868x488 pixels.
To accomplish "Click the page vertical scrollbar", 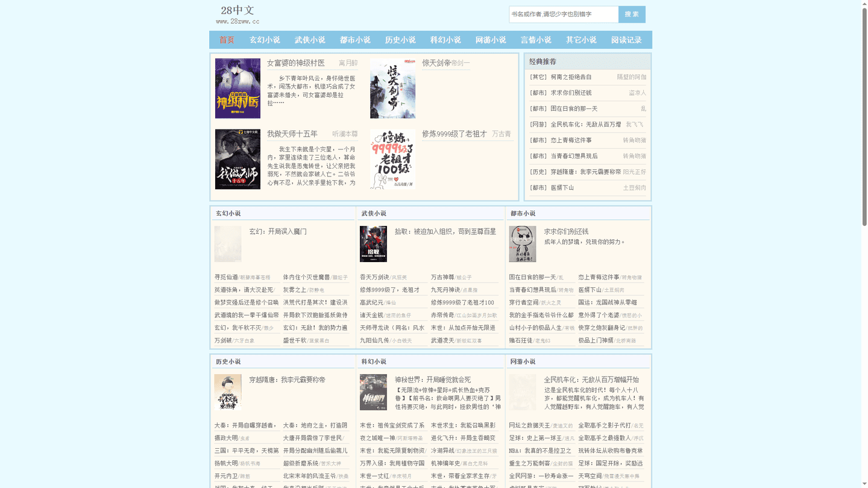I will 864,116.
